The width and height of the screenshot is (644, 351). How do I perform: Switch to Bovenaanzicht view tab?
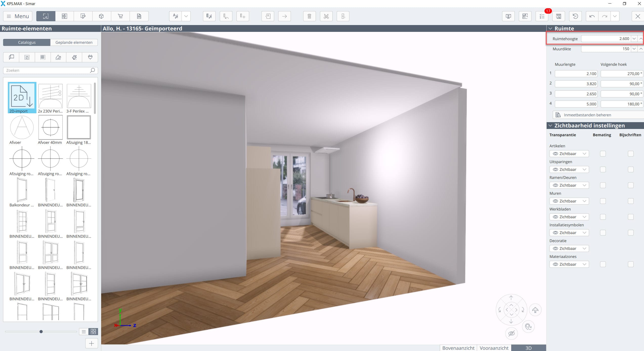[x=458, y=348]
